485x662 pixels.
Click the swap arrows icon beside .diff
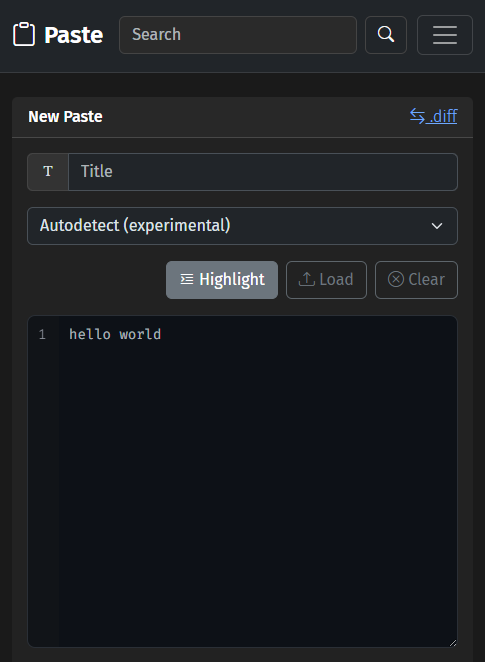click(417, 116)
